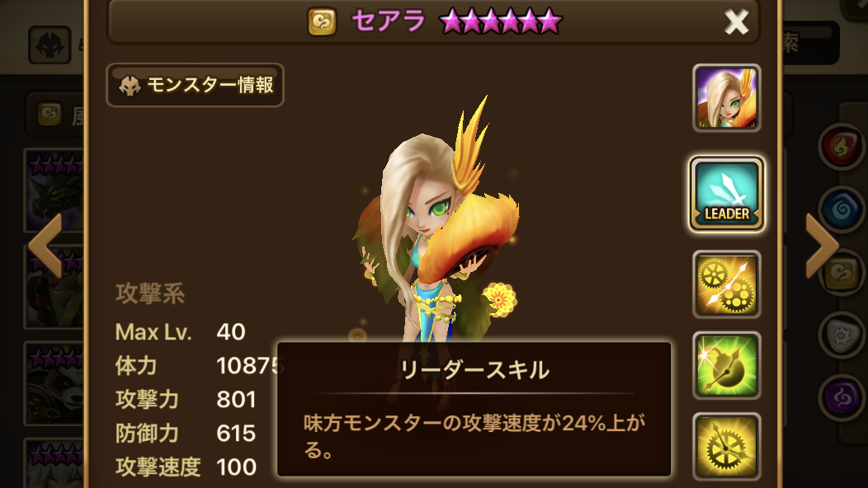Select the water element filter icon
Image resolution: width=868 pixels, height=488 pixels.
(x=842, y=209)
